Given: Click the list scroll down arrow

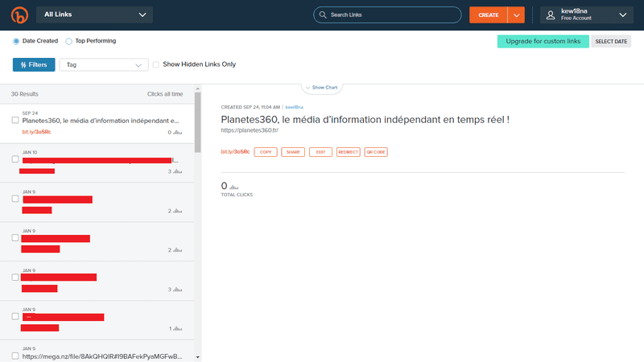Looking at the screenshot, I should click(197, 357).
